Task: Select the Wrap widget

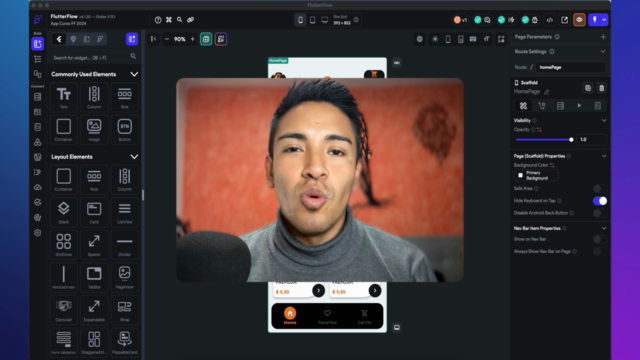Action: (x=124, y=310)
